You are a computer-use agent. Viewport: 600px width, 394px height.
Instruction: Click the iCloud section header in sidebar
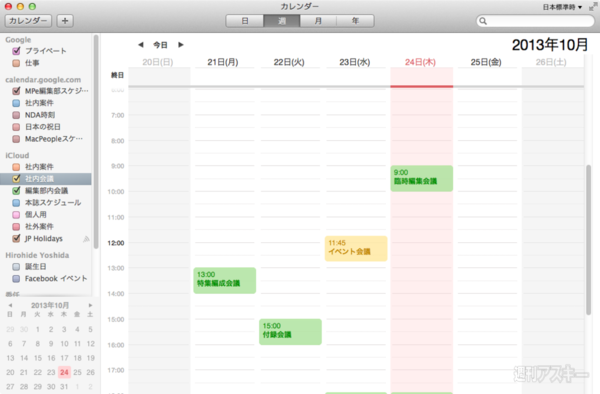[17, 155]
